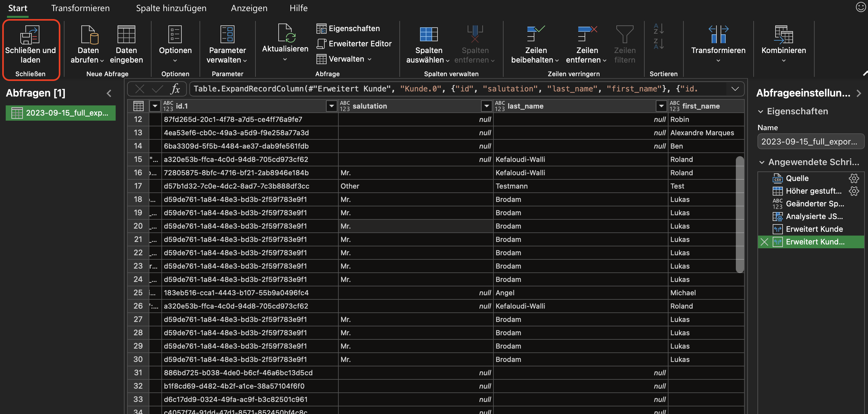The width and height of the screenshot is (868, 414).
Task: Click the vertical scrollbar of the data grid
Action: pos(740,214)
